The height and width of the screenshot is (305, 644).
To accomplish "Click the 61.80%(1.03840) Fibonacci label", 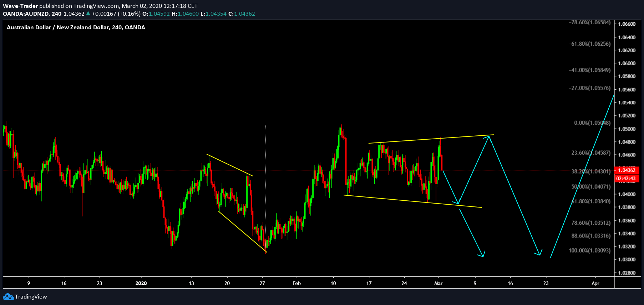I will pyautogui.click(x=591, y=201).
